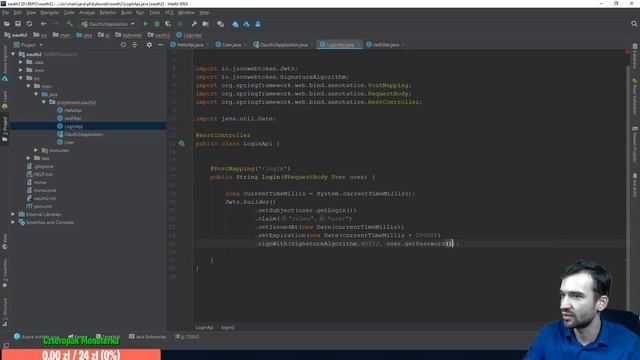Select Oauth2Application class in project tree
The width and height of the screenshot is (640, 360).
[83, 134]
